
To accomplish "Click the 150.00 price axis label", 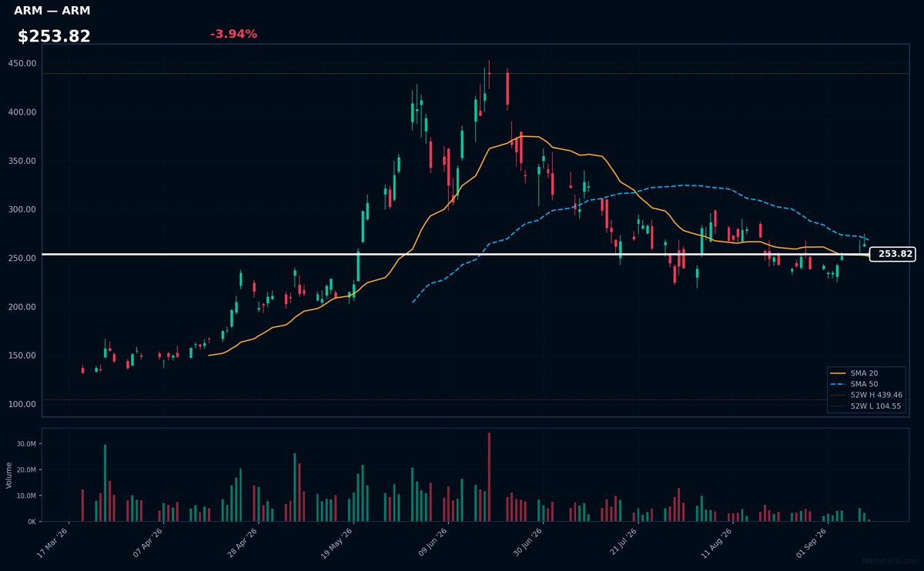I will coord(22,356).
